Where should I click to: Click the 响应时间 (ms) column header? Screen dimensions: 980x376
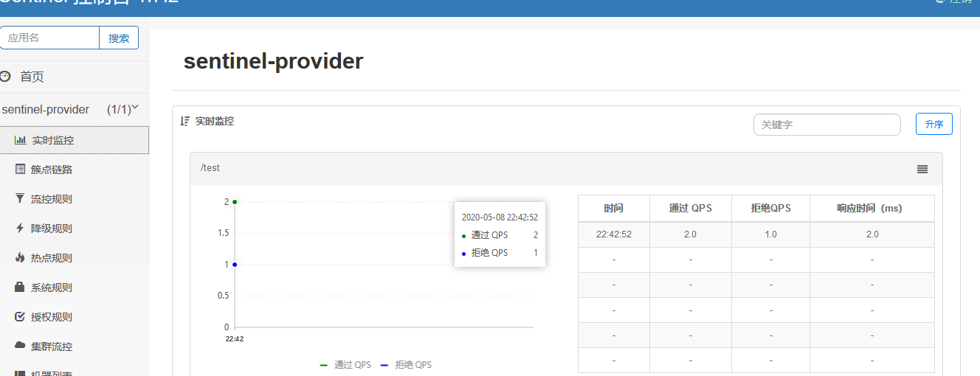pos(872,209)
